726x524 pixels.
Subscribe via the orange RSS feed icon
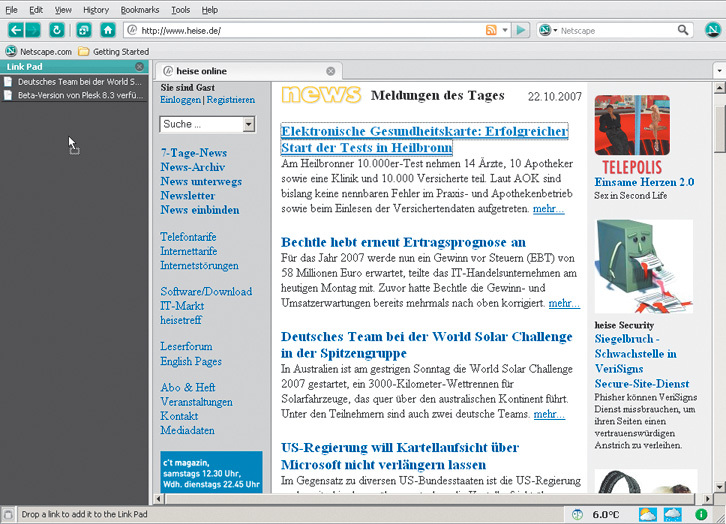491,31
